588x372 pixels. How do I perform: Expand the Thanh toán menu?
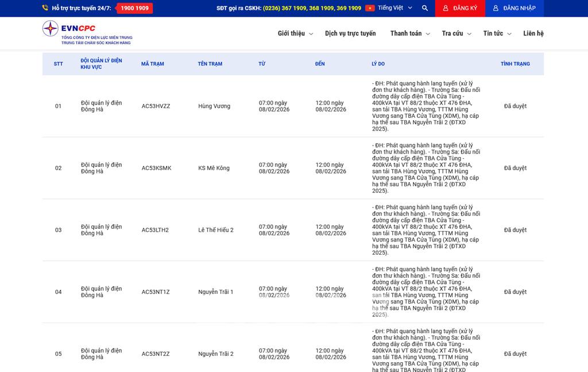pos(410,33)
